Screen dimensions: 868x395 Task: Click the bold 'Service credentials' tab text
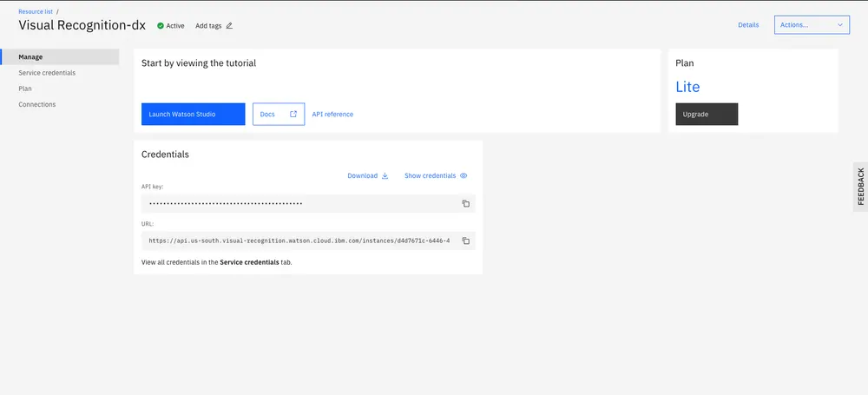click(x=249, y=262)
